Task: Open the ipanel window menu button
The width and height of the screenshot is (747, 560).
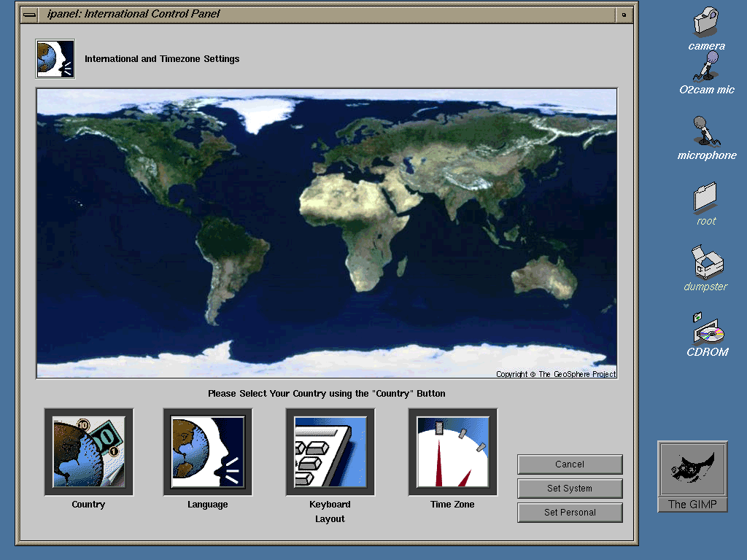Action: (x=30, y=14)
